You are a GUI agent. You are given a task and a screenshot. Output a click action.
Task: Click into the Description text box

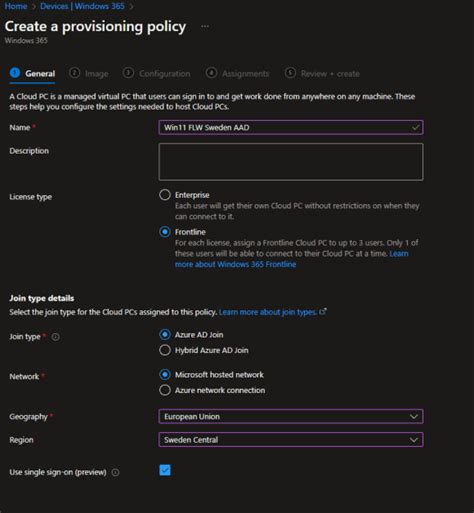(291, 162)
